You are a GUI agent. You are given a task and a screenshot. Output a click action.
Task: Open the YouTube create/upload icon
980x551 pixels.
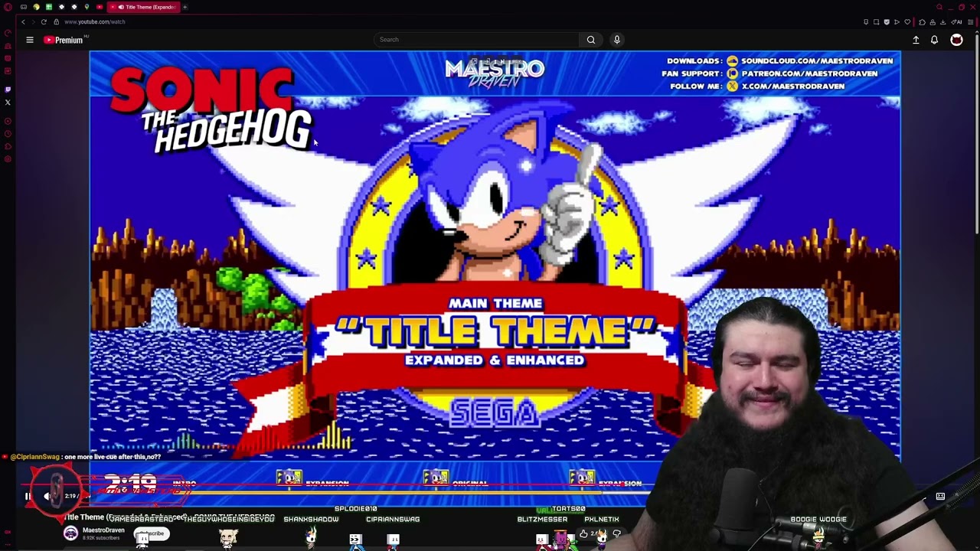click(x=916, y=40)
